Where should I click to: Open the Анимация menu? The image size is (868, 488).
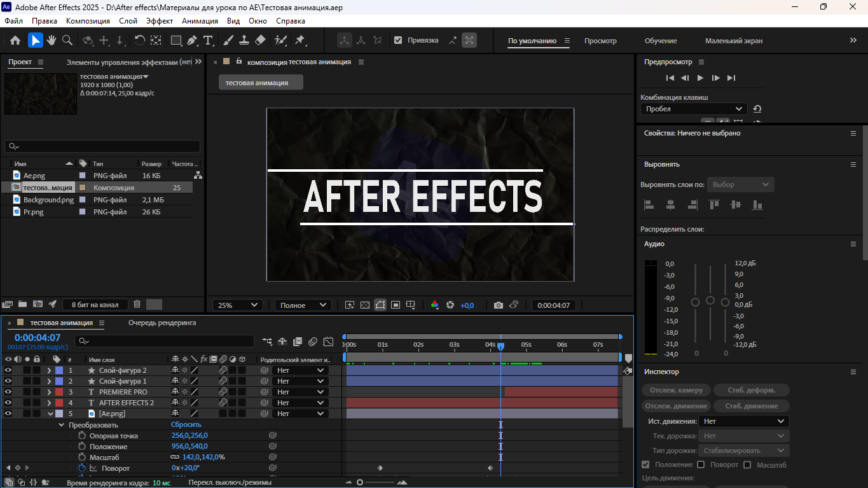click(200, 20)
